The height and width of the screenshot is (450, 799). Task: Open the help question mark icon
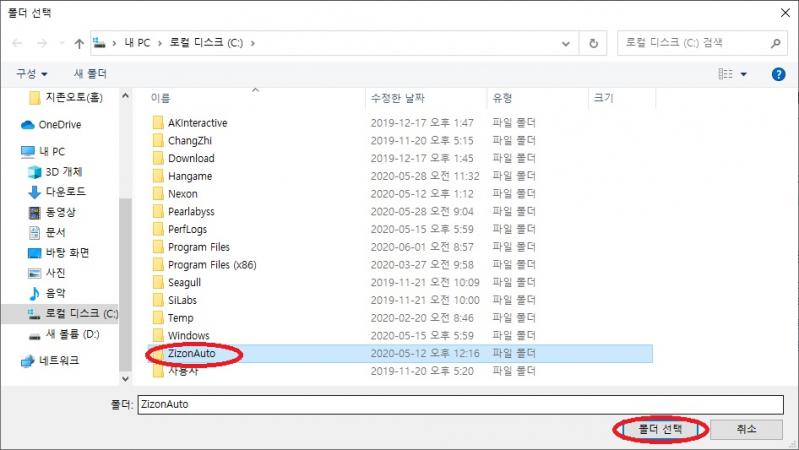click(778, 74)
